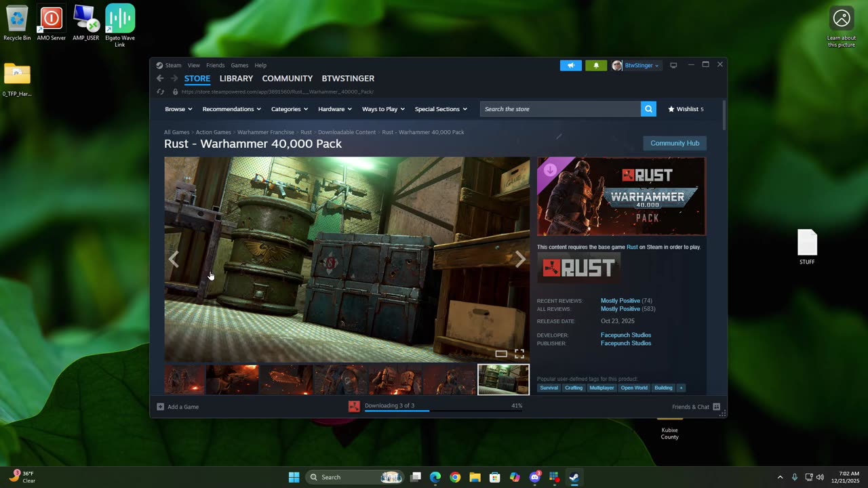
Task: Expand the Hardware dropdown
Action: [x=335, y=109]
